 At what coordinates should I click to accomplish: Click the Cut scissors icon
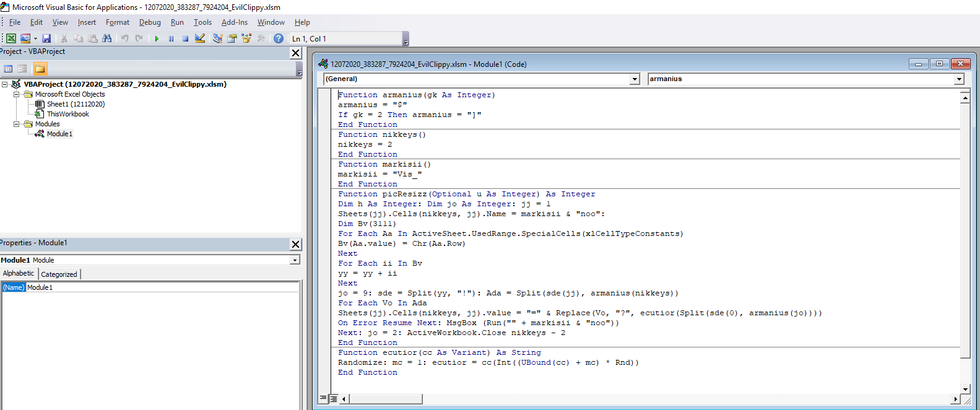point(64,38)
